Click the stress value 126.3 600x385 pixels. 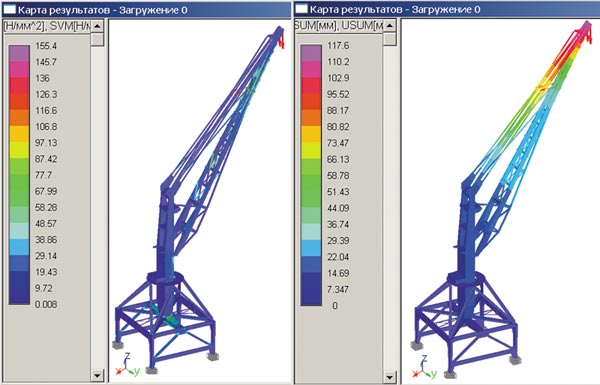[x=46, y=95]
